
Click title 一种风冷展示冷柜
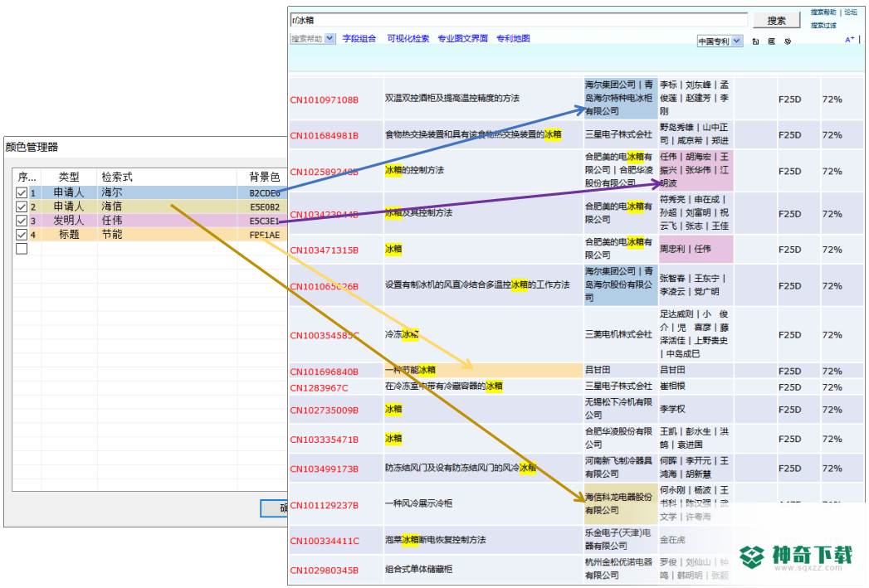tap(419, 504)
